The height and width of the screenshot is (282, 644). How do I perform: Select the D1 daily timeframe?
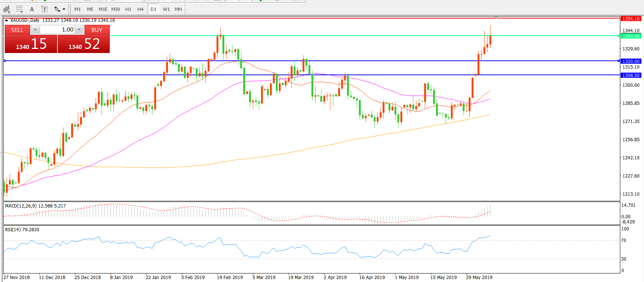tap(153, 9)
